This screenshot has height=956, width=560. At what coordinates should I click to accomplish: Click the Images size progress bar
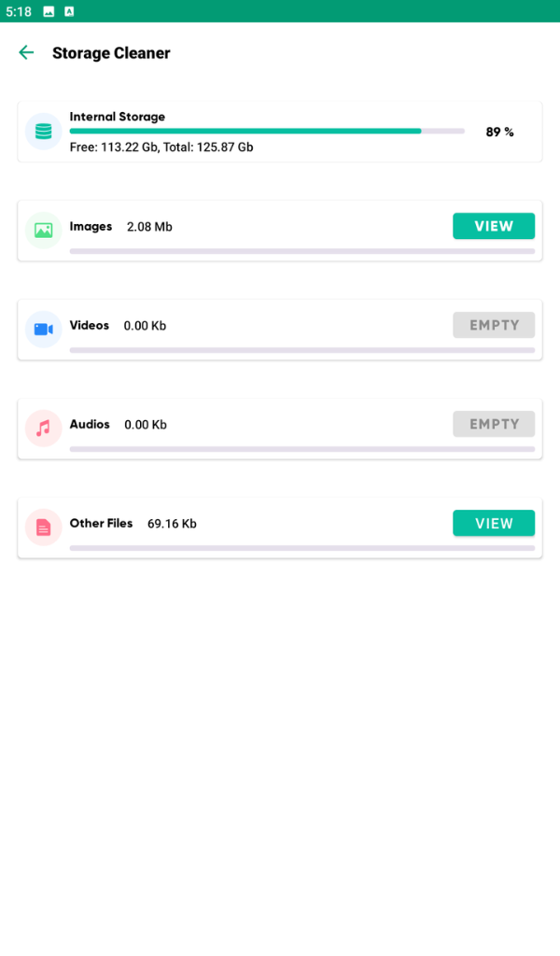coord(301,251)
